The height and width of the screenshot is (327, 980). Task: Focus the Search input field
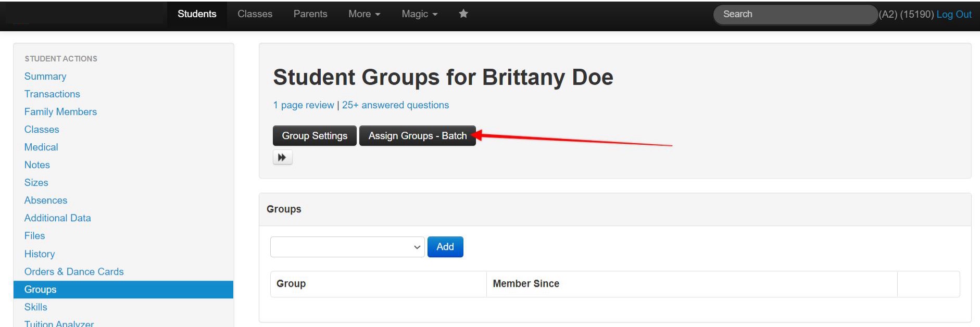tap(794, 15)
